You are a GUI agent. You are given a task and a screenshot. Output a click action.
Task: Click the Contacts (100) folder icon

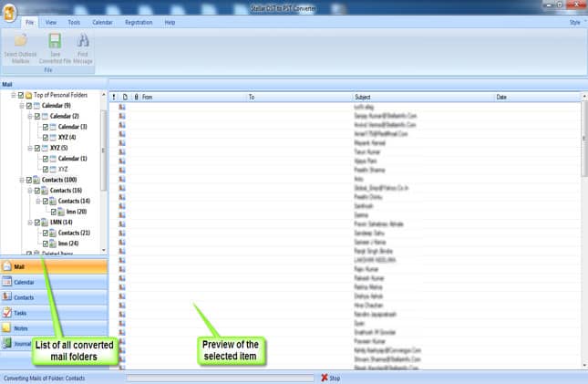[36, 180]
